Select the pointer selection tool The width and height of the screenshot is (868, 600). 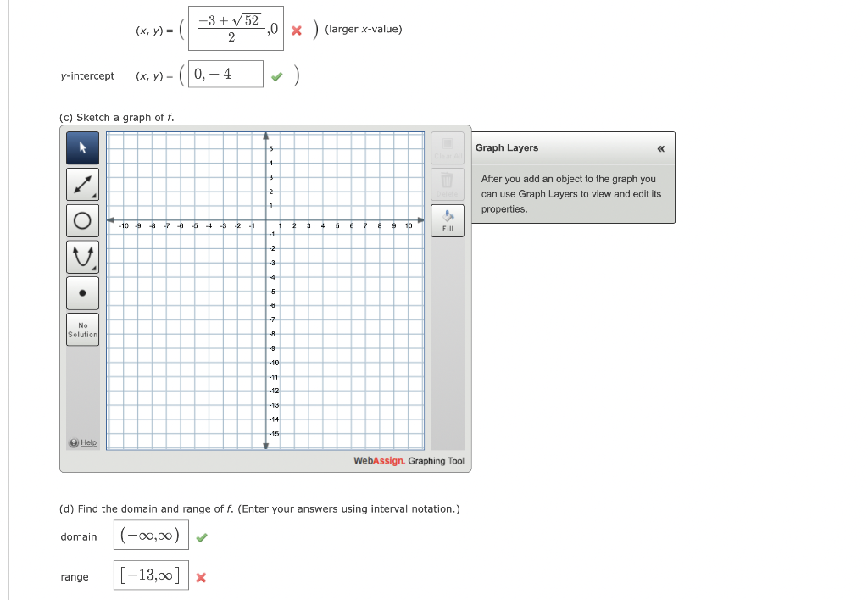point(82,147)
